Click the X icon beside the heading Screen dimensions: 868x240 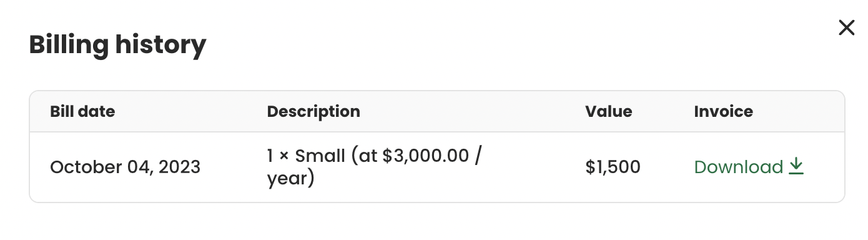pos(846,27)
